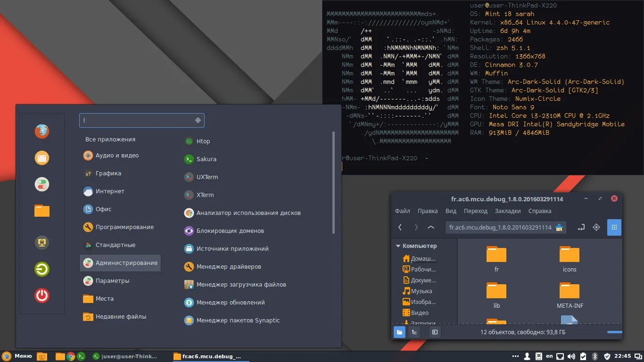Click the search target icon in file manager toolbar
Screen dimensions: 644x362
click(x=596, y=227)
